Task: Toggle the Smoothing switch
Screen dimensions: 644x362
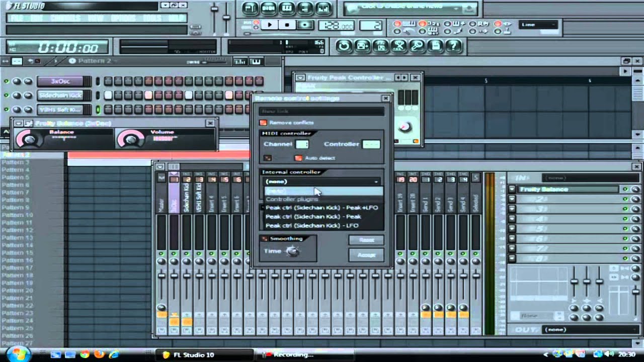Action: click(265, 239)
